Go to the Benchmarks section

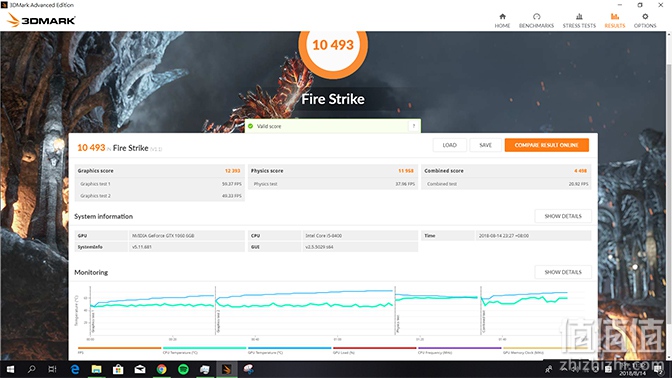tap(536, 20)
